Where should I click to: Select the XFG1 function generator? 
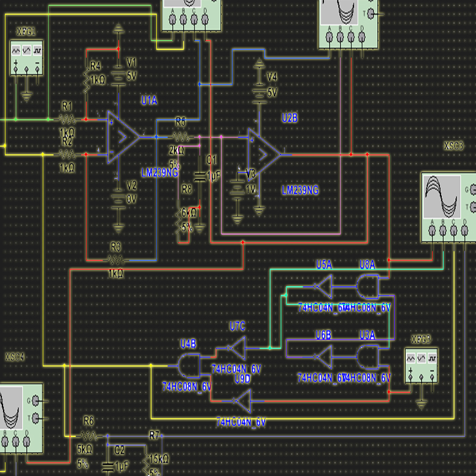coord(26,58)
